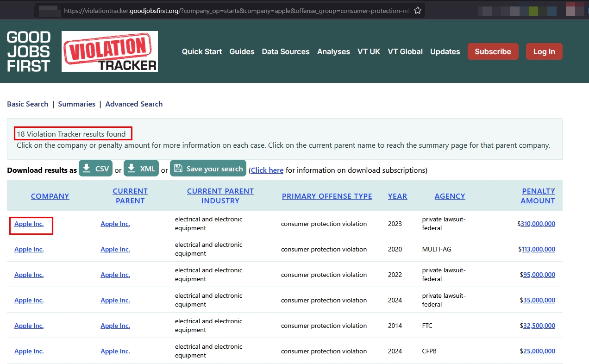Open the Updates menu item
This screenshot has width=589, height=364.
445,51
